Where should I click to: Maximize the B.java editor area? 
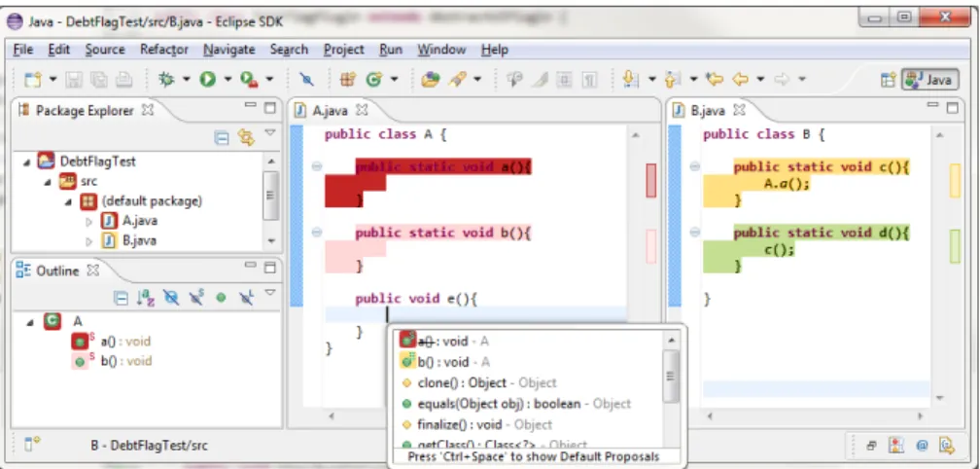tap(952, 108)
